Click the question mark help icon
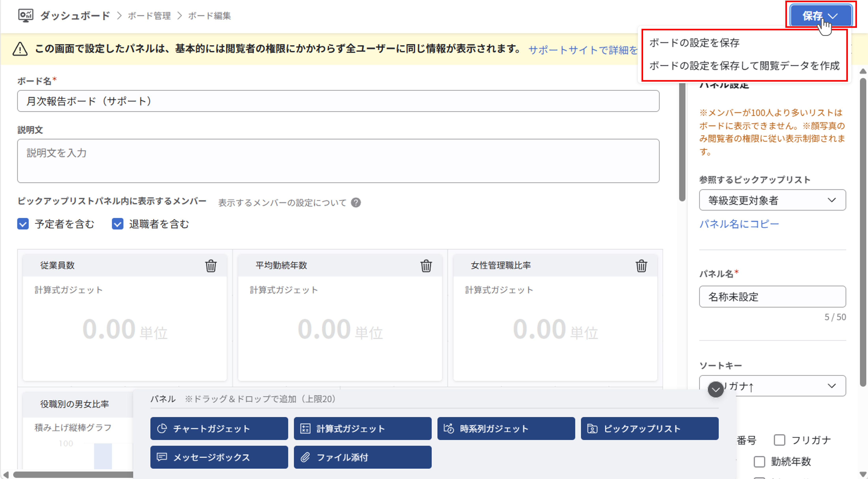This screenshot has width=868, height=479. tap(356, 203)
